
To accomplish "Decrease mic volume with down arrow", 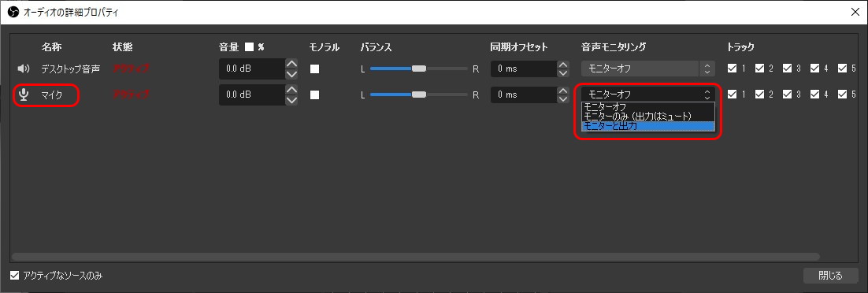I will tap(291, 100).
